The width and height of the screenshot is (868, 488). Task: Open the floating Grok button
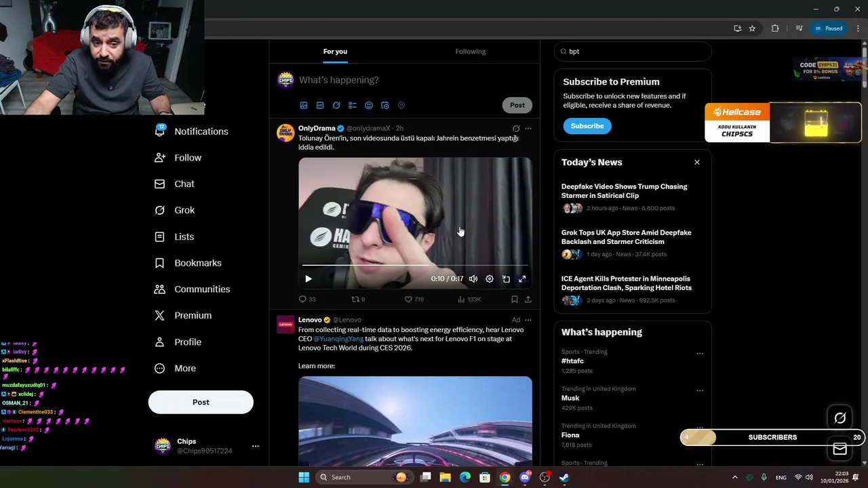(x=840, y=418)
